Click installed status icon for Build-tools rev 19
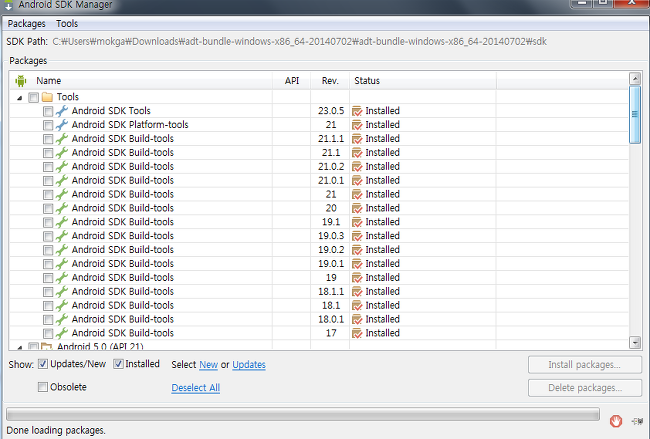The height and width of the screenshot is (439, 650). pos(357,278)
